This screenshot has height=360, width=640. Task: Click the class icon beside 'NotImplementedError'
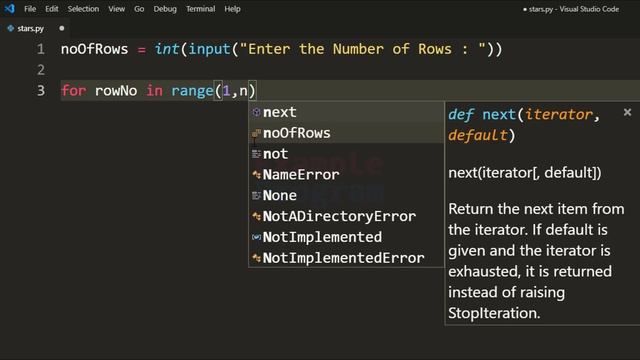[x=256, y=258]
